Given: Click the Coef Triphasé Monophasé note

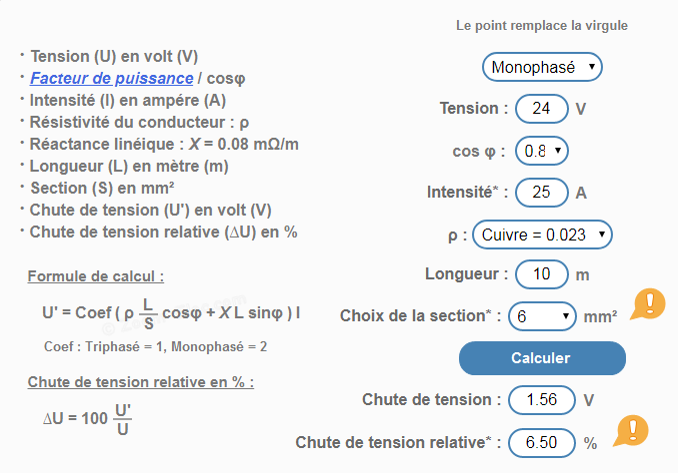Looking at the screenshot, I should click(155, 347).
